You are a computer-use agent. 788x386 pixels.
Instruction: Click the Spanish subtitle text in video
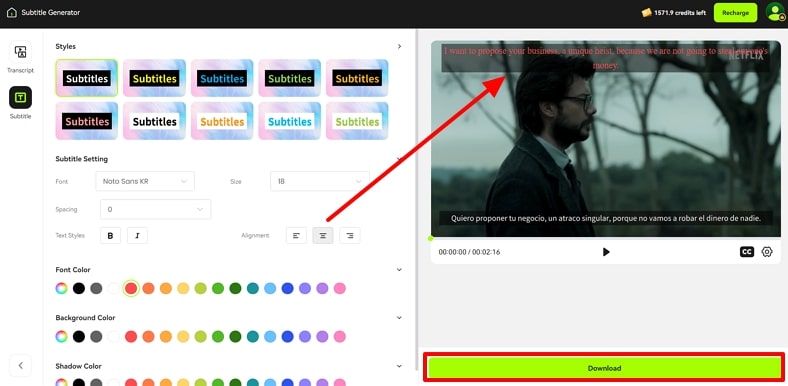point(606,218)
